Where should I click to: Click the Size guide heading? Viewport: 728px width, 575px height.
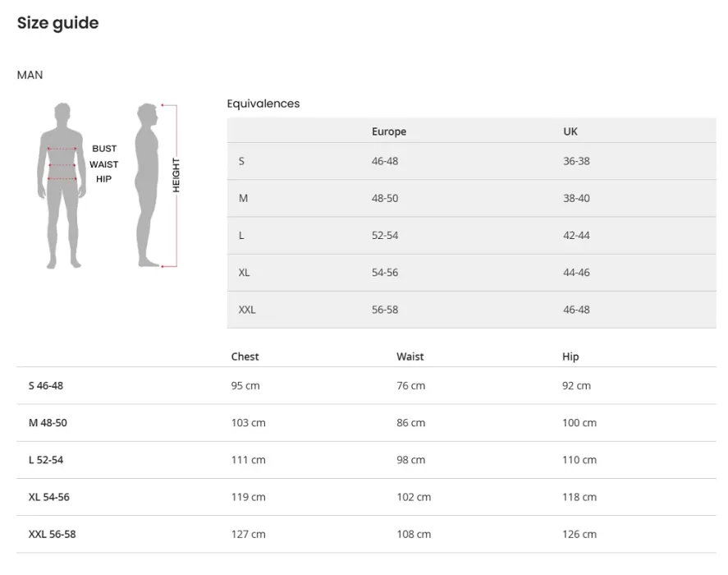pos(57,23)
